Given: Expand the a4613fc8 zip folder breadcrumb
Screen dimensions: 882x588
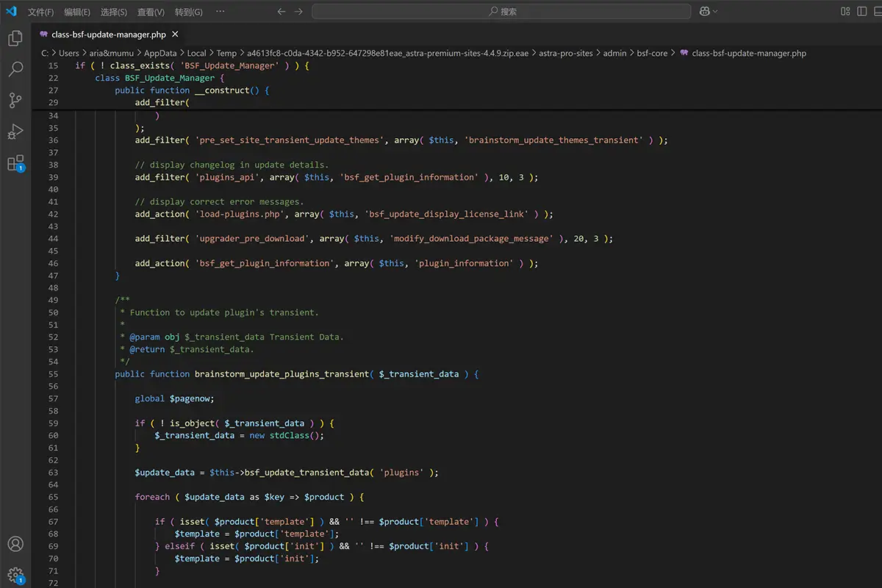Looking at the screenshot, I should [x=387, y=53].
